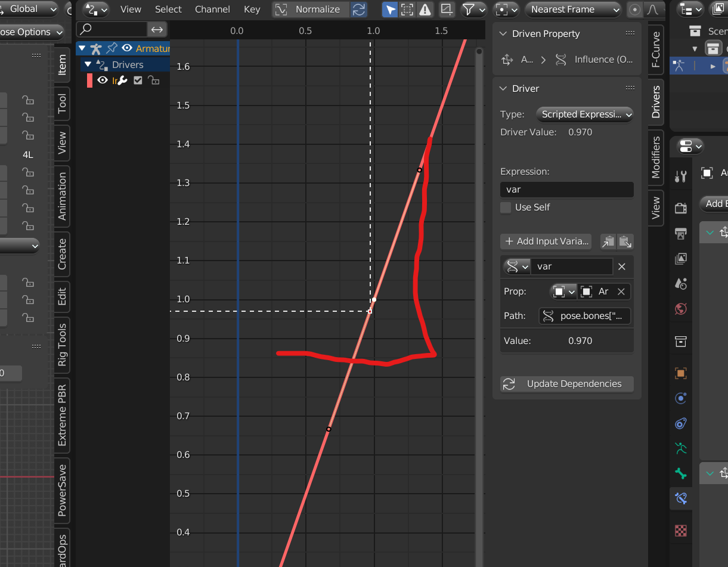The height and width of the screenshot is (567, 728).
Task: Open the Channel menu
Action: pos(212,10)
